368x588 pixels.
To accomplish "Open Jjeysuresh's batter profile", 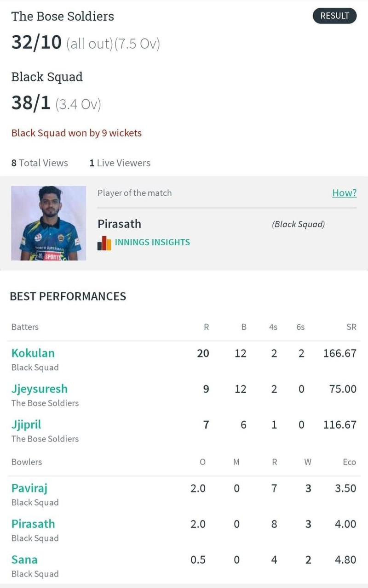I will click(x=40, y=389).
